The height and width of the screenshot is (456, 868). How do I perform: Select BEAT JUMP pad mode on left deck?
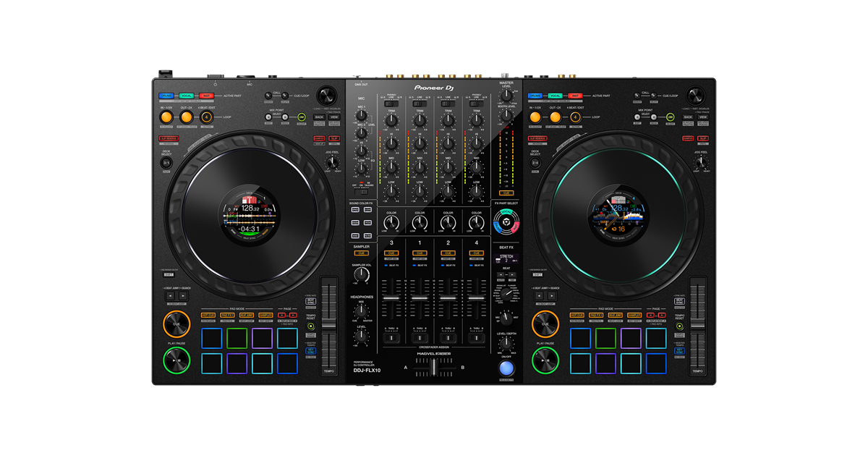point(247,316)
